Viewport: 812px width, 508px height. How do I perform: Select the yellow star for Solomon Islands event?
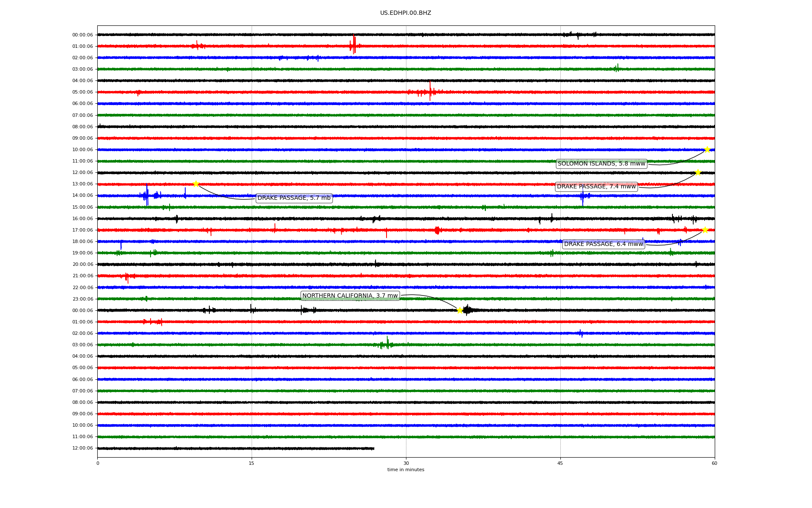pyautogui.click(x=707, y=149)
